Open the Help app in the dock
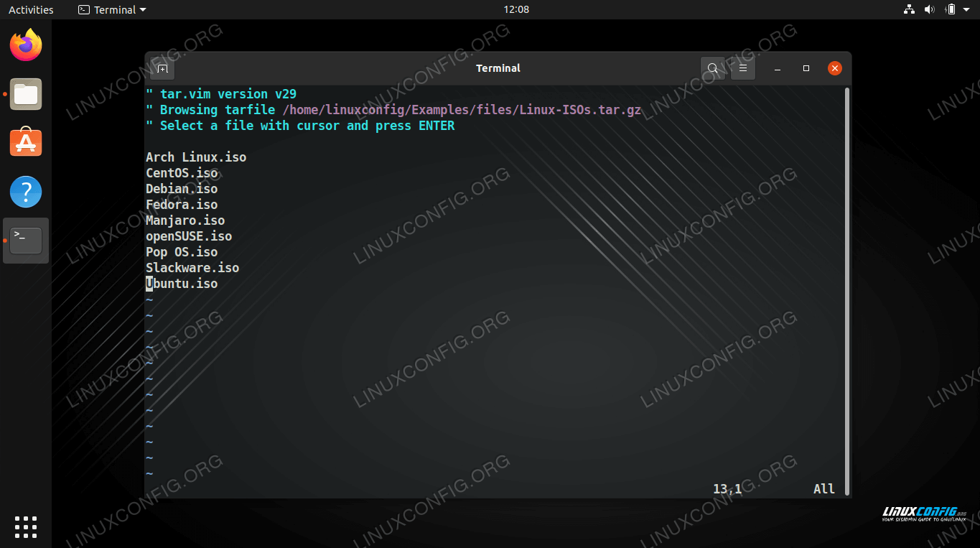This screenshot has width=980, height=548. (26, 192)
